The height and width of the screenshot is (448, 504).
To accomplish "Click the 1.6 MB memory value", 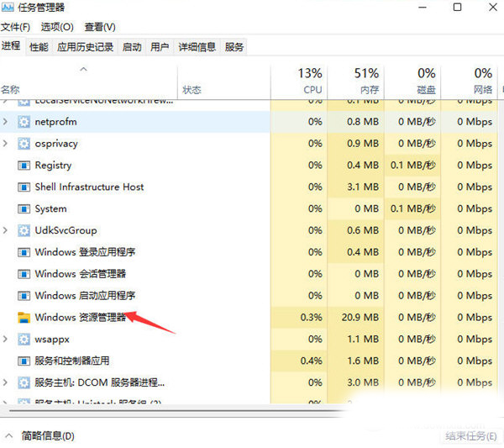I will (x=363, y=361).
